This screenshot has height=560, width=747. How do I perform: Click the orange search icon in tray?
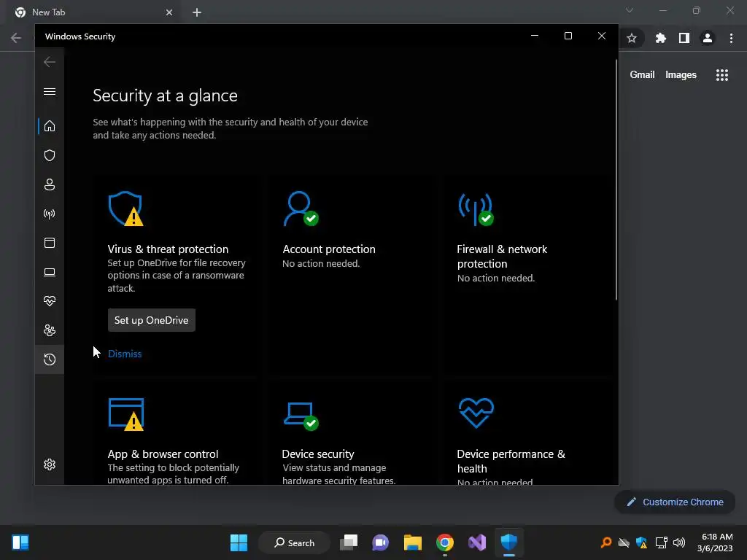click(x=606, y=542)
